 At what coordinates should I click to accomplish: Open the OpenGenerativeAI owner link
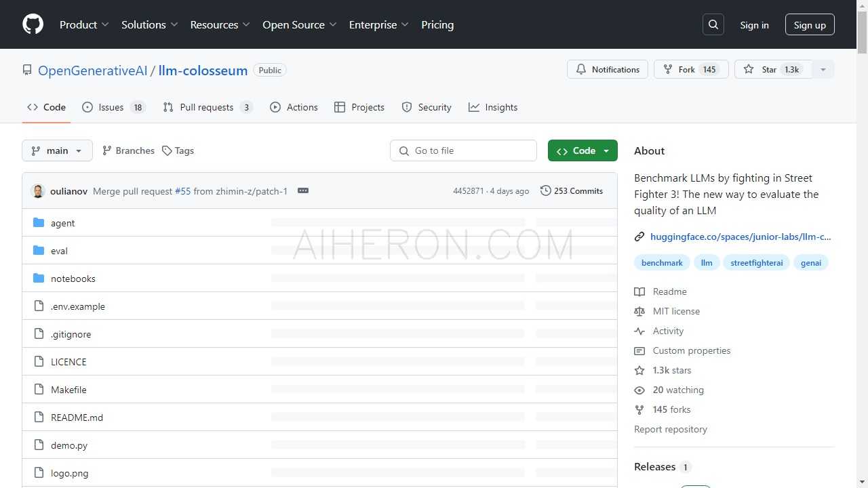pos(92,70)
